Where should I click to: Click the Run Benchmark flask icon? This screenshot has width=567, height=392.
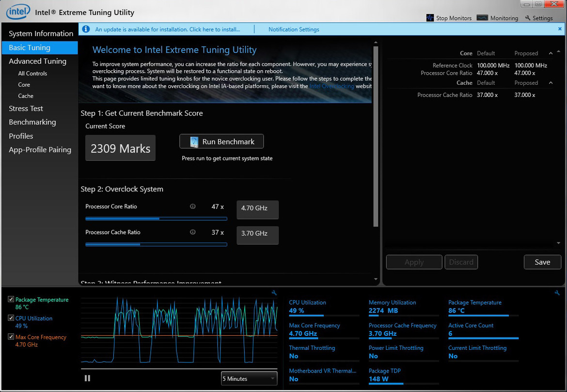click(x=194, y=142)
